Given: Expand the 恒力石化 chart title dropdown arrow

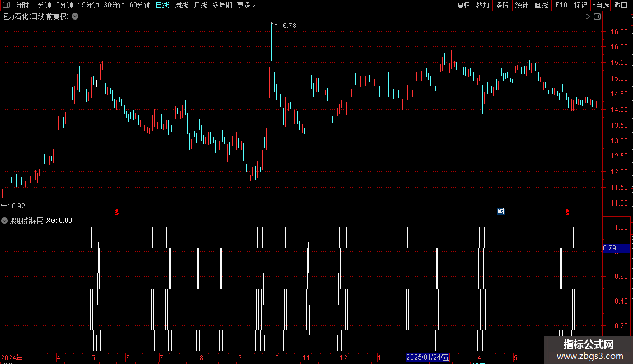Looking at the screenshot, I should 75,17.
